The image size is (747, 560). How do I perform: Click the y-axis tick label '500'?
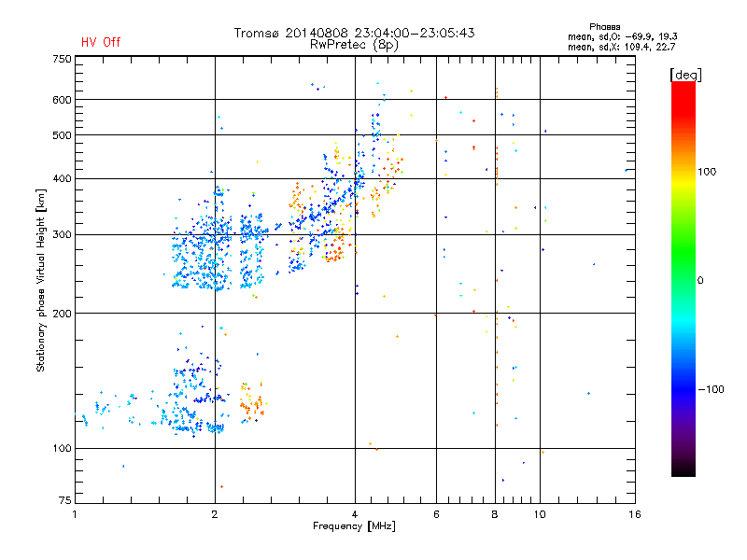[x=62, y=135]
